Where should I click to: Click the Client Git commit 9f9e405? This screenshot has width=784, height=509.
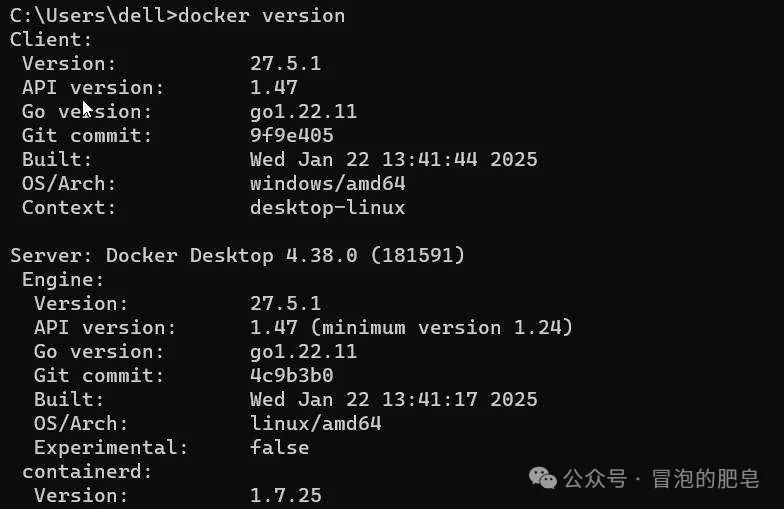(x=291, y=135)
